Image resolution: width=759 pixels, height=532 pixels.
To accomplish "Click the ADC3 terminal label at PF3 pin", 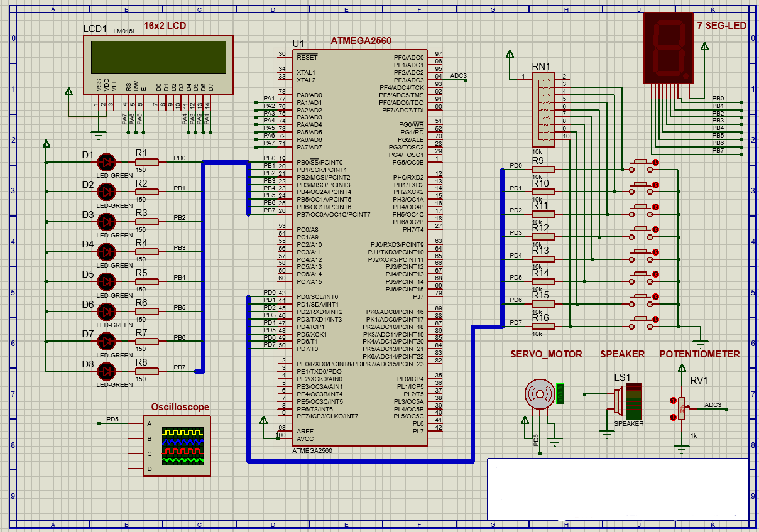I will click(x=459, y=75).
